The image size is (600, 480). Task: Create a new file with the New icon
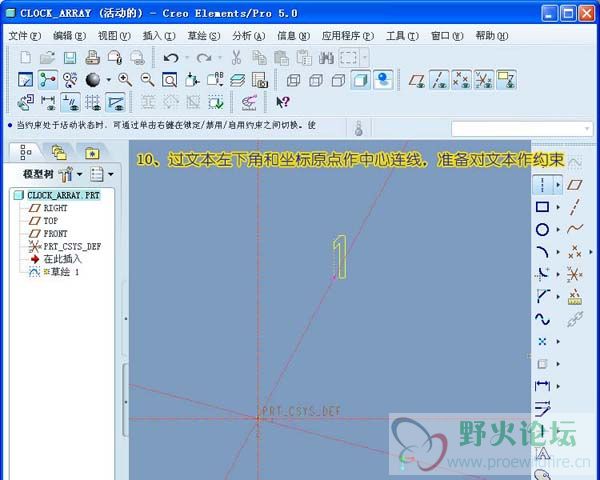[25, 58]
